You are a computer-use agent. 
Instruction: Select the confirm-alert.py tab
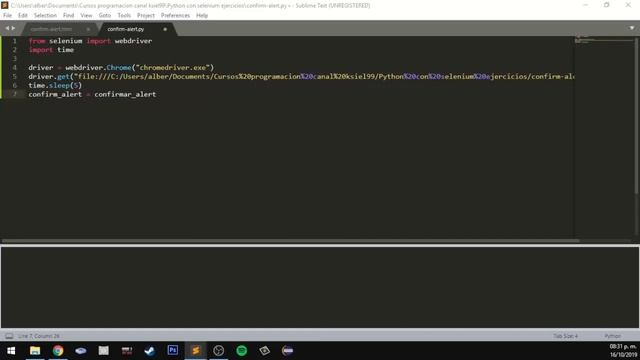click(126, 29)
